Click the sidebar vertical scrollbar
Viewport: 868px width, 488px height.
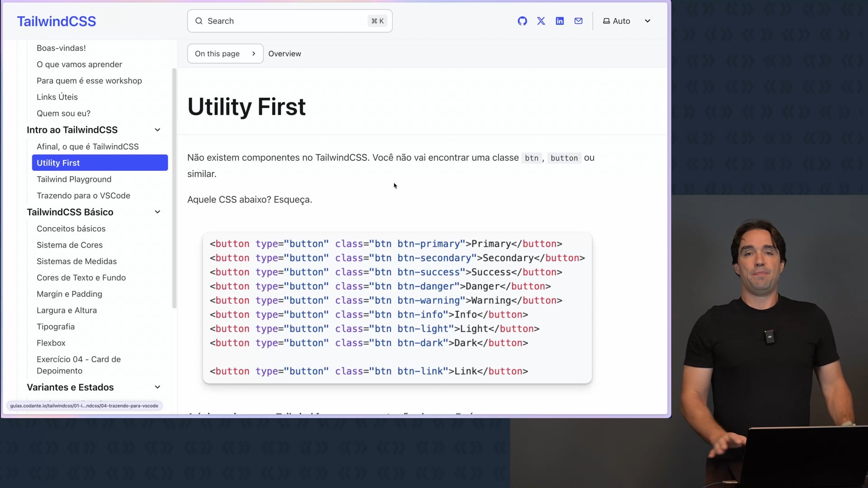[x=175, y=188]
